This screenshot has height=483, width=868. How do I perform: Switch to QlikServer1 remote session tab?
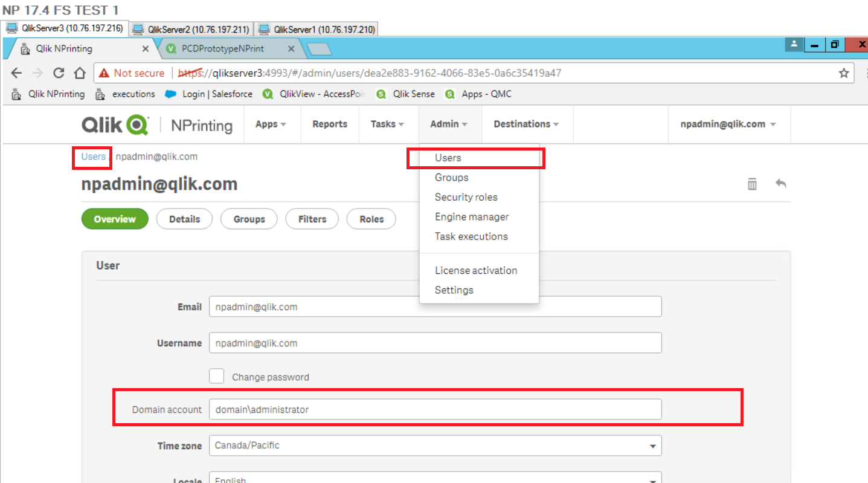click(317, 29)
